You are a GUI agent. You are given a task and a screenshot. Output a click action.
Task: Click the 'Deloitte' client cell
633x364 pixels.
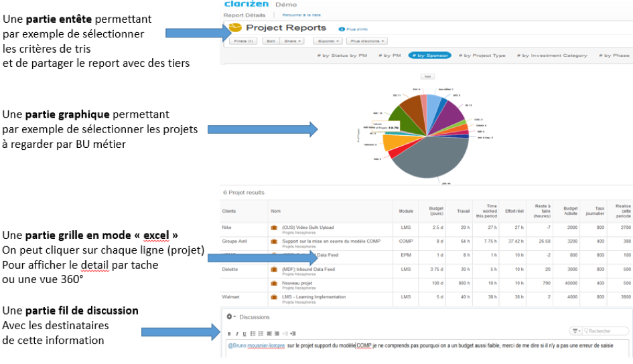(230, 269)
